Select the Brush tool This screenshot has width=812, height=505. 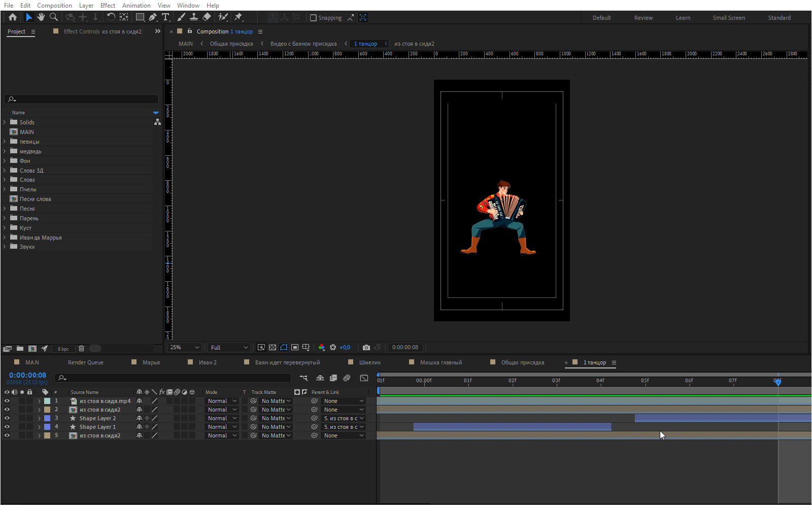(181, 17)
